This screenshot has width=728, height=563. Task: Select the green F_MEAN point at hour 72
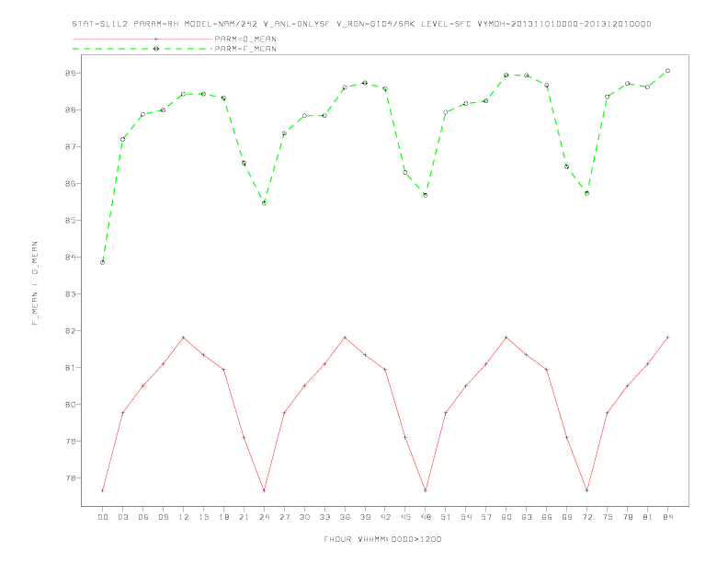tap(586, 193)
